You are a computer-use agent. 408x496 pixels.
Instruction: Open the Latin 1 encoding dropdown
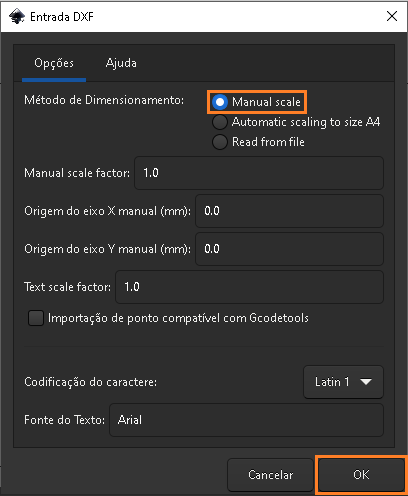[x=343, y=382]
